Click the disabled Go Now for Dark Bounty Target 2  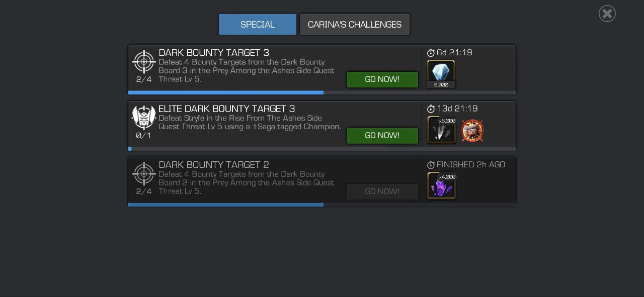click(382, 191)
